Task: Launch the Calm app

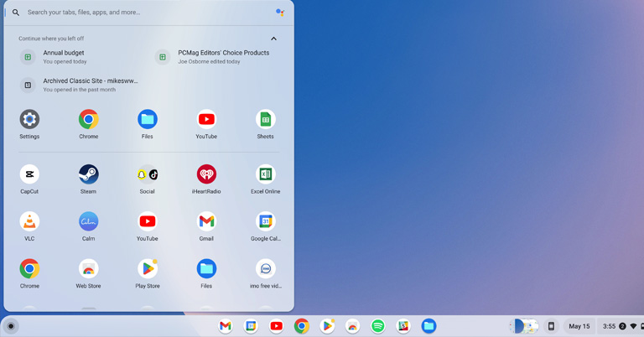Action: pos(88,222)
